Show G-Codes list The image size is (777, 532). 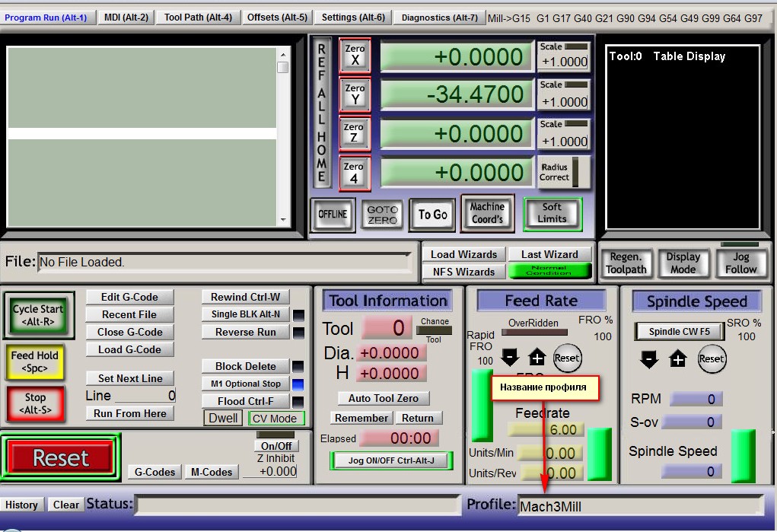pos(154,472)
